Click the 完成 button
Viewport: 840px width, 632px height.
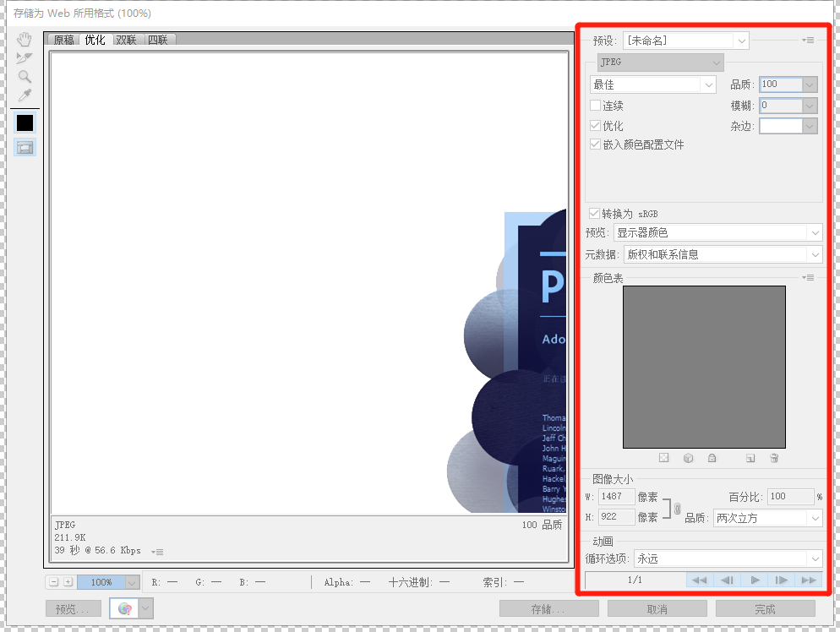coord(765,609)
